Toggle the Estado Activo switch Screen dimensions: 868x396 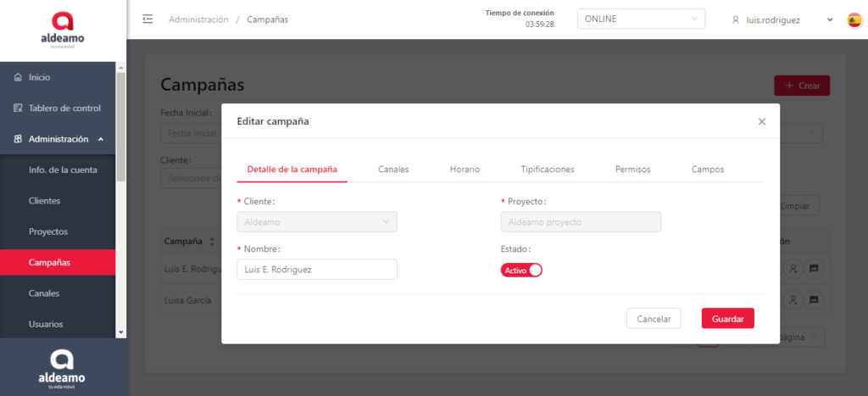tap(521, 271)
